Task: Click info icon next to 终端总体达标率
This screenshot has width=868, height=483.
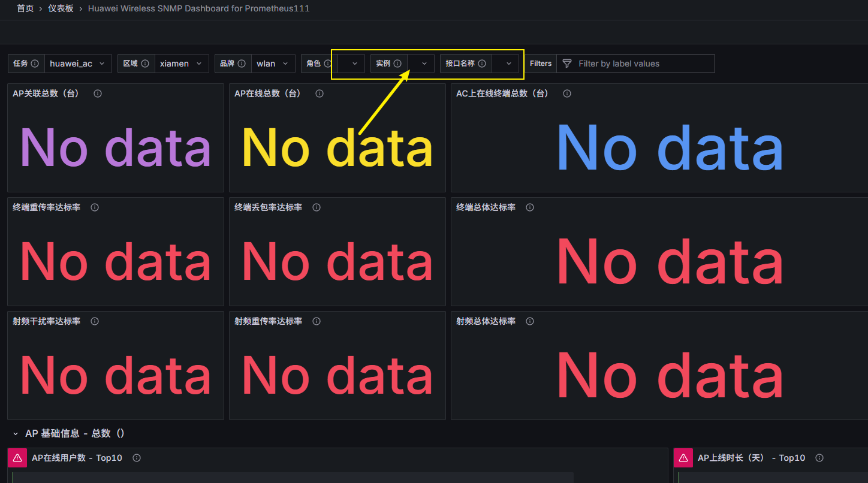Action: pos(530,207)
